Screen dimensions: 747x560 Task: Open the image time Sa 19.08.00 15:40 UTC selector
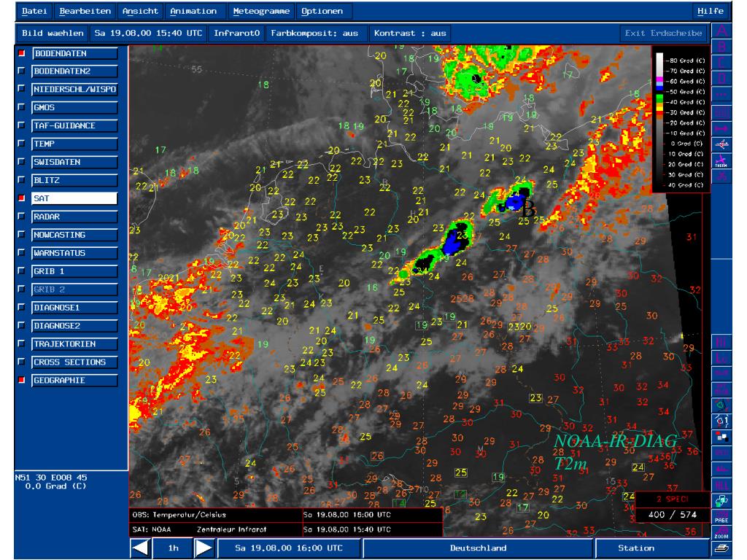click(x=148, y=34)
